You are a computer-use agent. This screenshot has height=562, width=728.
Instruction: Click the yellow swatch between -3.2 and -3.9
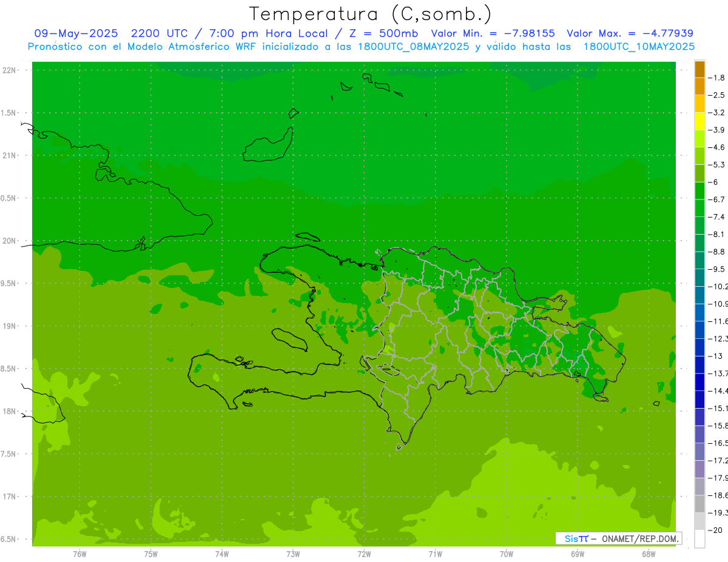[x=699, y=121]
